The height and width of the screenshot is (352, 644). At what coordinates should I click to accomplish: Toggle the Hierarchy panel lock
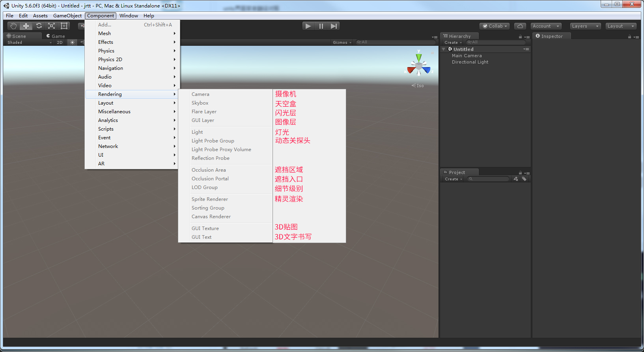[x=520, y=37]
